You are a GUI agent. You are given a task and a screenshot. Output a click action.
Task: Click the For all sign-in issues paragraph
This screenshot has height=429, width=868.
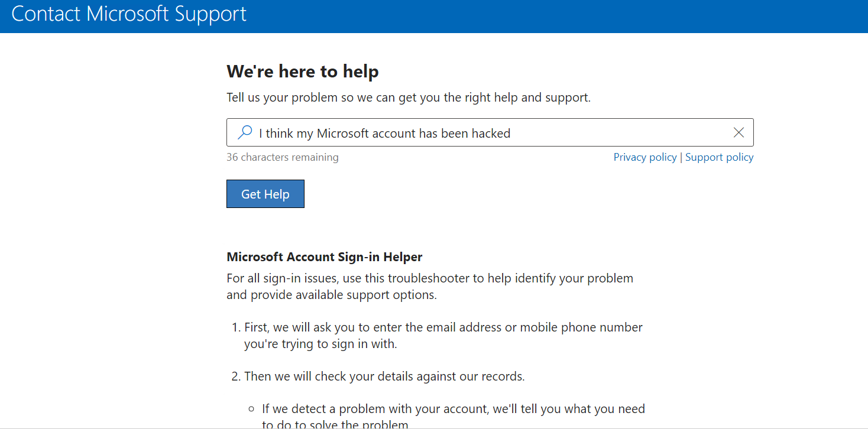coord(430,286)
